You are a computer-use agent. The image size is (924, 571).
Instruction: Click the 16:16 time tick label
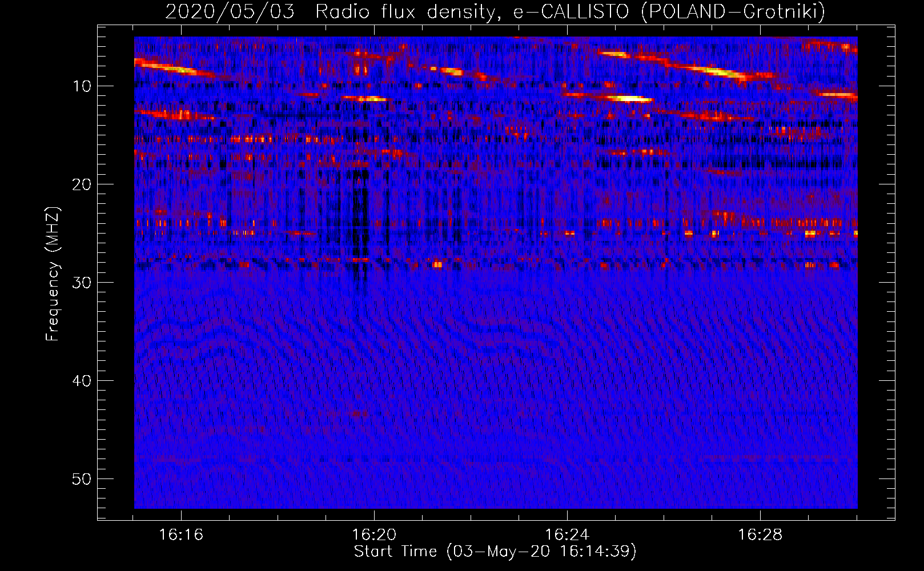[181, 535]
